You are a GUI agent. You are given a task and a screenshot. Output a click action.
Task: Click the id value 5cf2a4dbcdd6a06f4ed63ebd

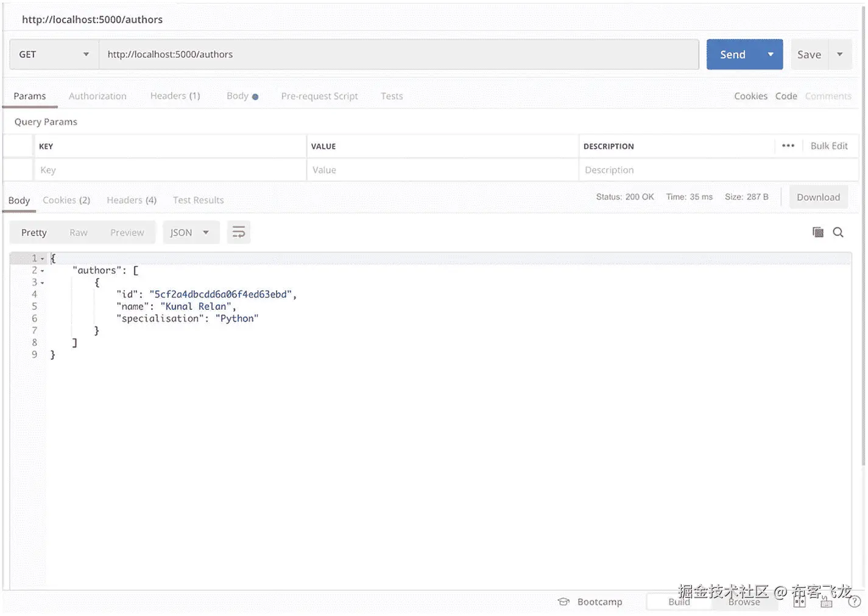[221, 295]
